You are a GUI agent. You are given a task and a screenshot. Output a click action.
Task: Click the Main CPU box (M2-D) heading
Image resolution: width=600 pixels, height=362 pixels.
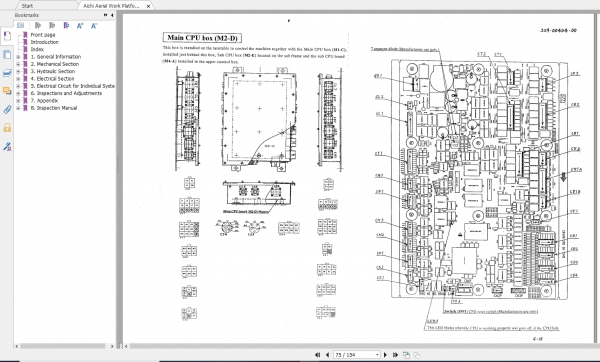(x=202, y=38)
